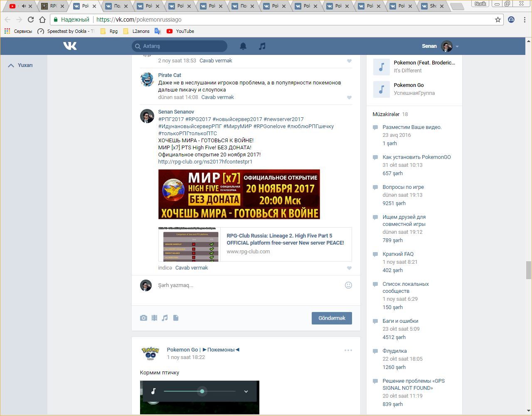Open the L2anons bookmarks folder
532x416 pixels.
tap(136, 31)
